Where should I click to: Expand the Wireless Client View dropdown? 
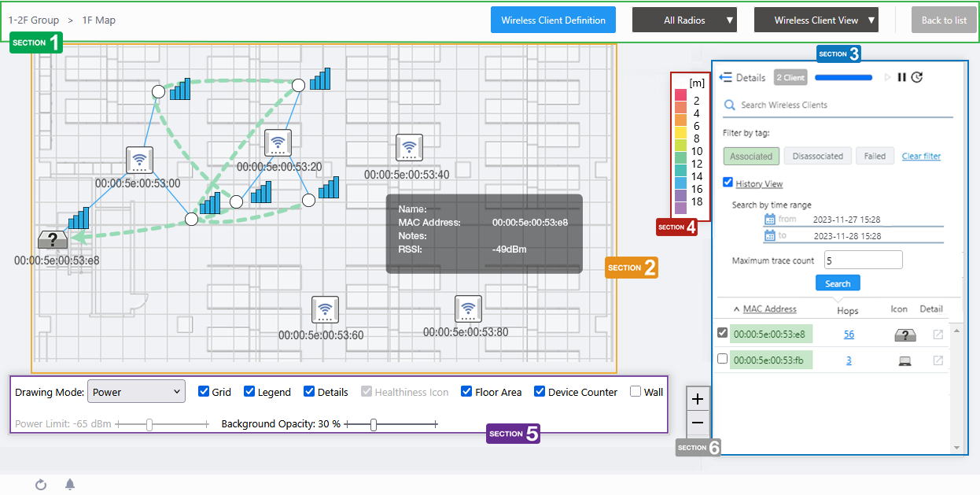[x=816, y=20]
